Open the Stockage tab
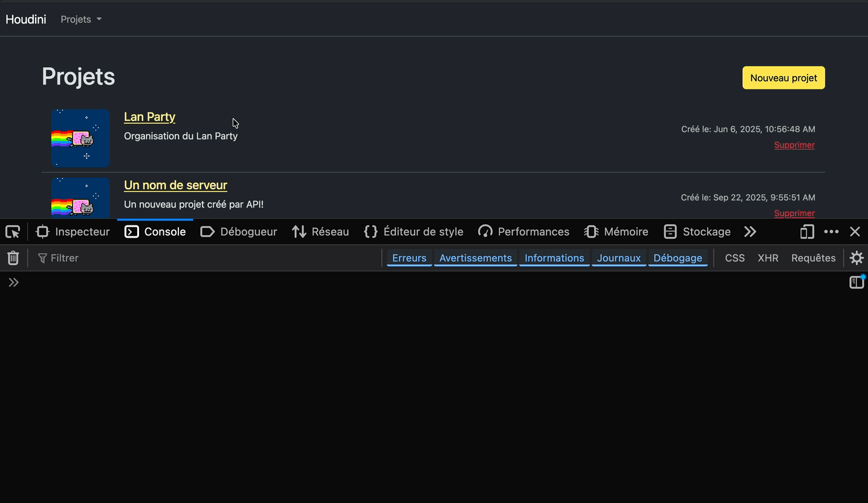 pyautogui.click(x=697, y=232)
